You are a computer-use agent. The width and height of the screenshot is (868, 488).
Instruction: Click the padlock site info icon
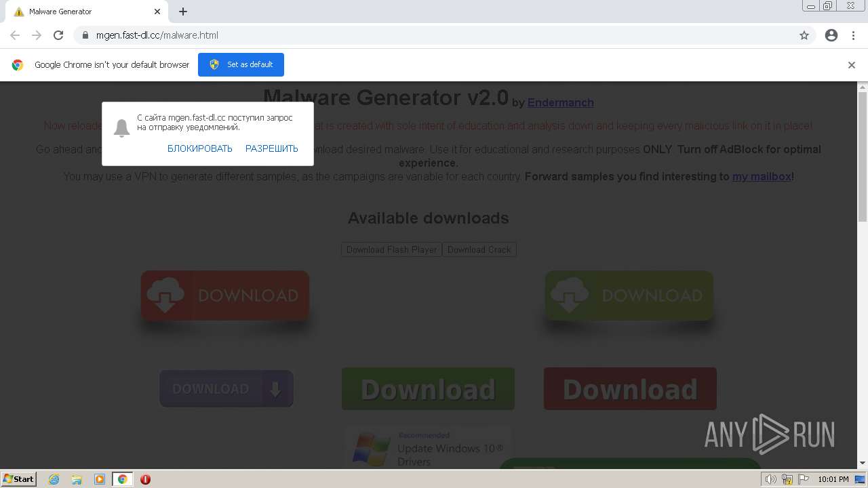coord(85,35)
